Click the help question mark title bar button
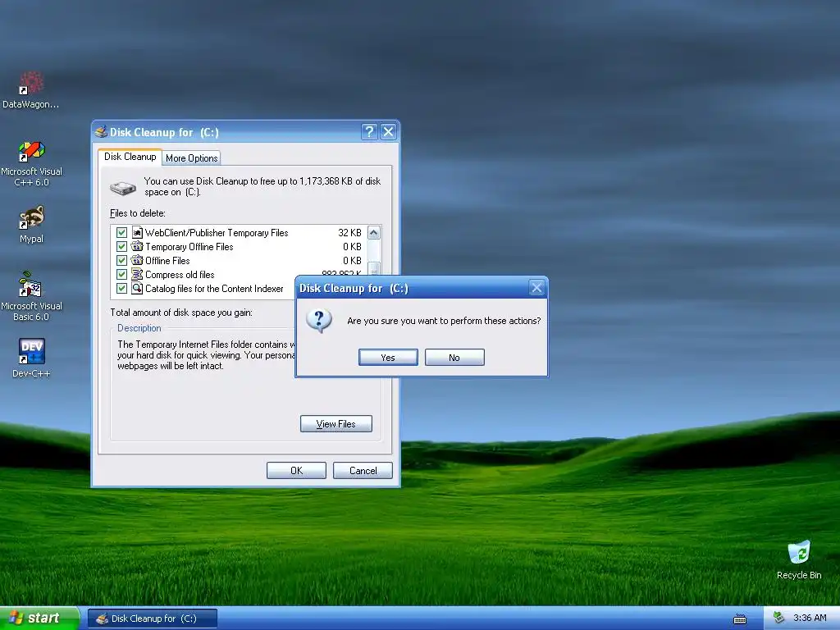This screenshot has height=630, width=840. pos(369,132)
